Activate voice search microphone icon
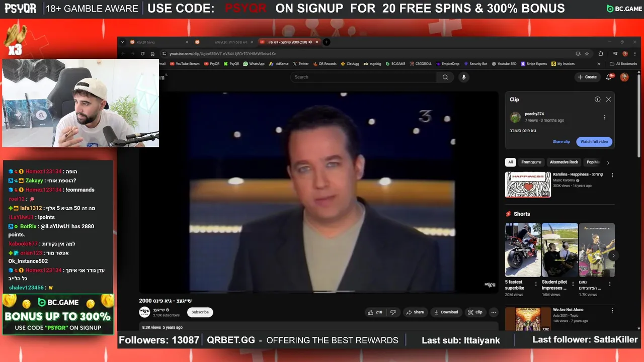This screenshot has width=644, height=362. [464, 77]
